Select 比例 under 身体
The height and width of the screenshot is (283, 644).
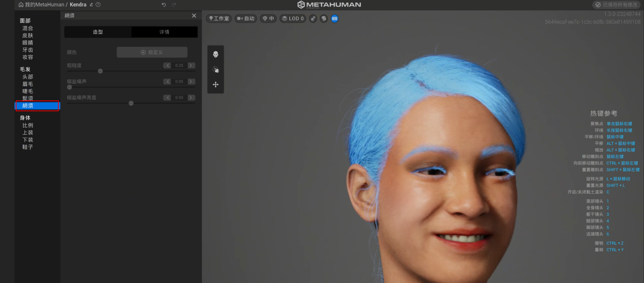click(28, 126)
